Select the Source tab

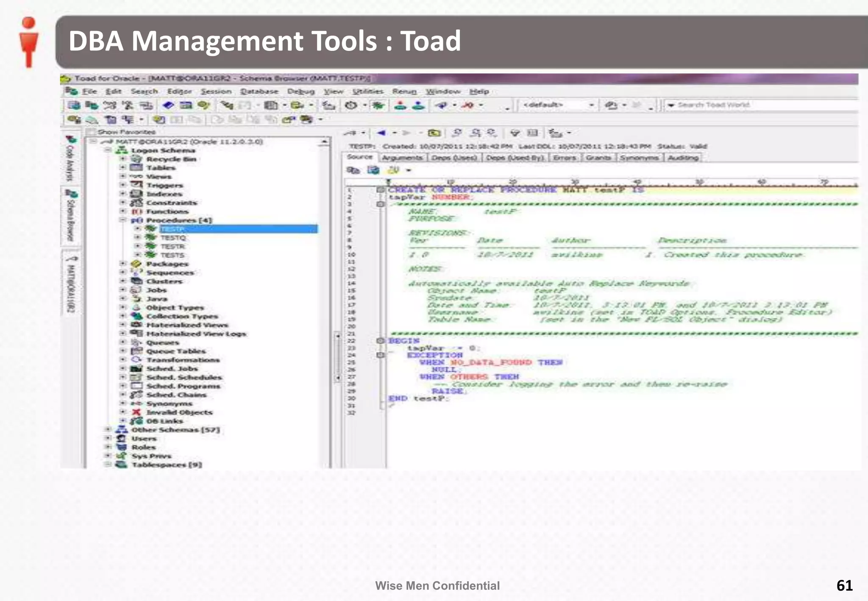coord(359,157)
